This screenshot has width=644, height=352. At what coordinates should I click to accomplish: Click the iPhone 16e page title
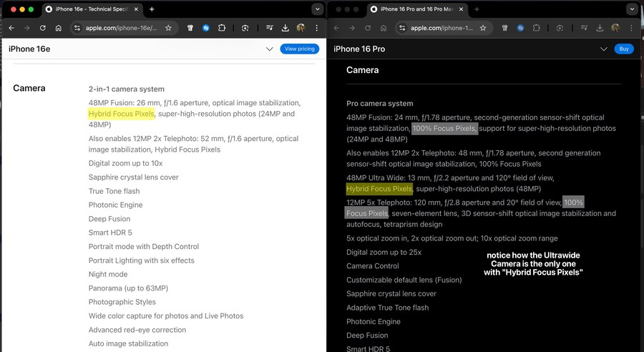(x=29, y=49)
